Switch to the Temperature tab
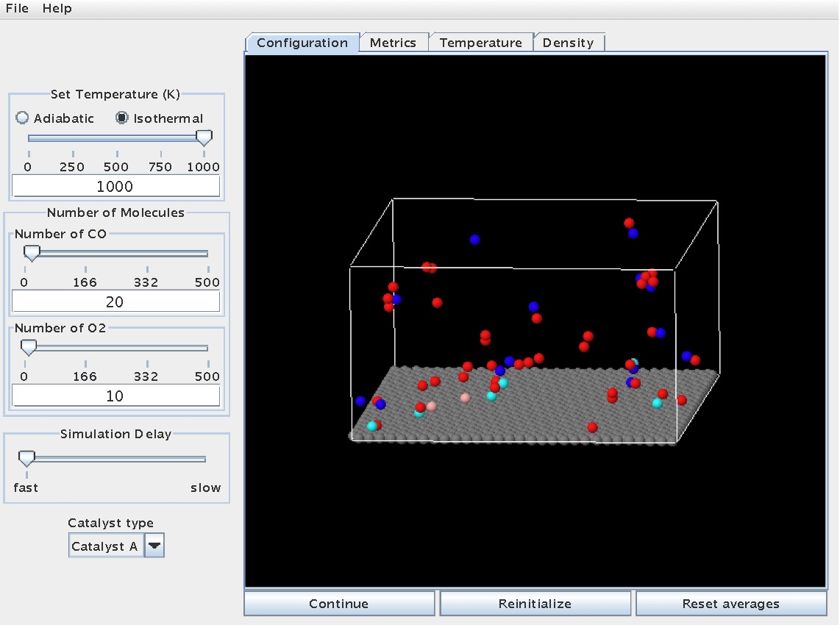 pyautogui.click(x=480, y=43)
